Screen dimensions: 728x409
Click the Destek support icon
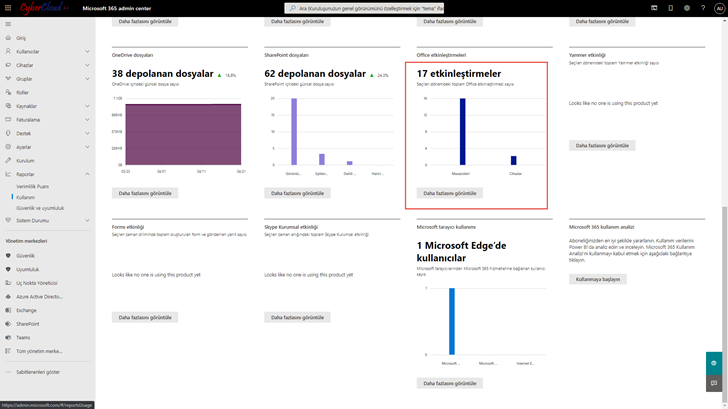[x=8, y=133]
